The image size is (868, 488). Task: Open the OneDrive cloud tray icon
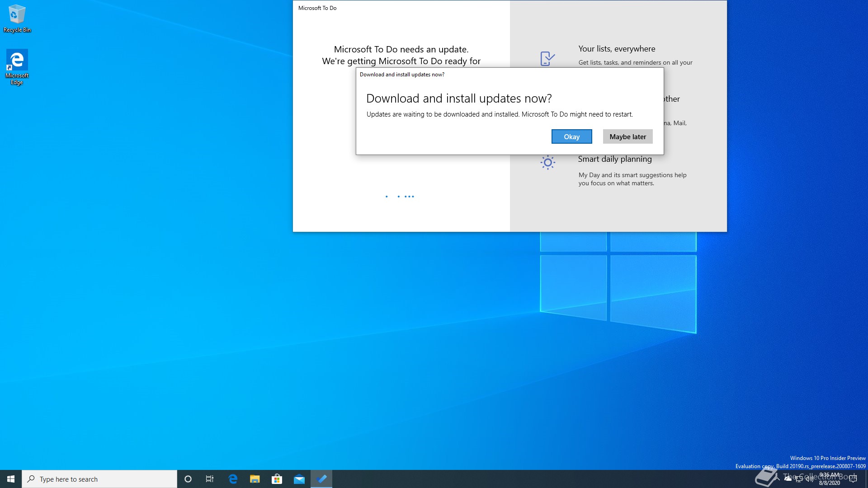point(788,479)
